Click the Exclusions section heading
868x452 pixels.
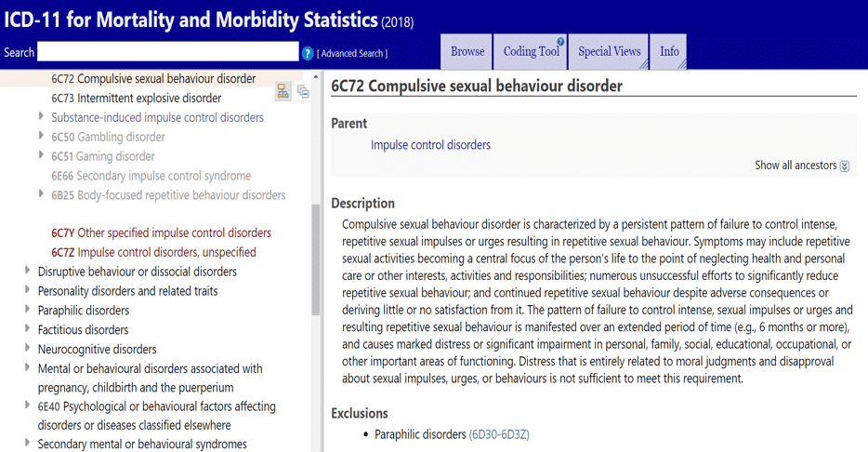coord(360,413)
